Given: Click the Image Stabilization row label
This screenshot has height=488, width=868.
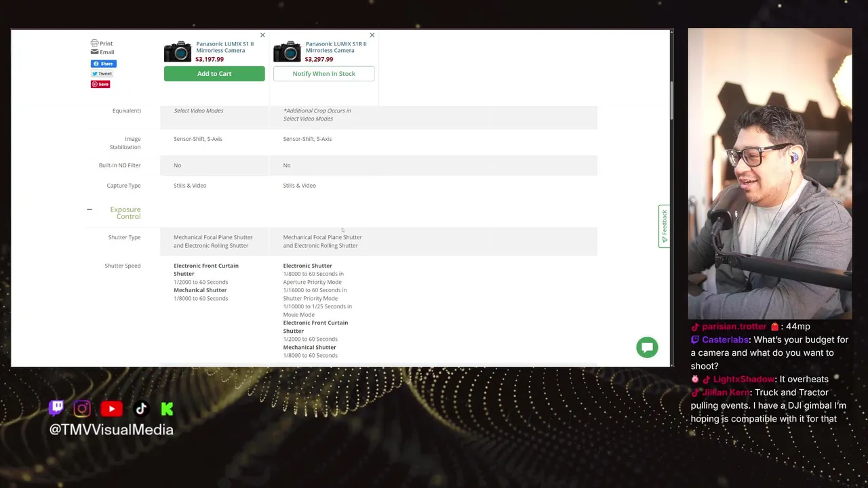Looking at the screenshot, I should point(125,143).
